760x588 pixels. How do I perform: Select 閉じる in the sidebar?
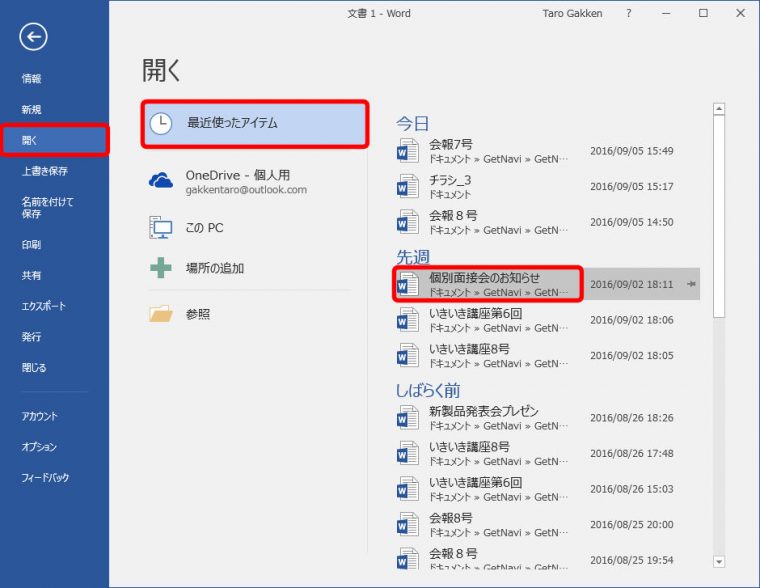pyautogui.click(x=34, y=367)
